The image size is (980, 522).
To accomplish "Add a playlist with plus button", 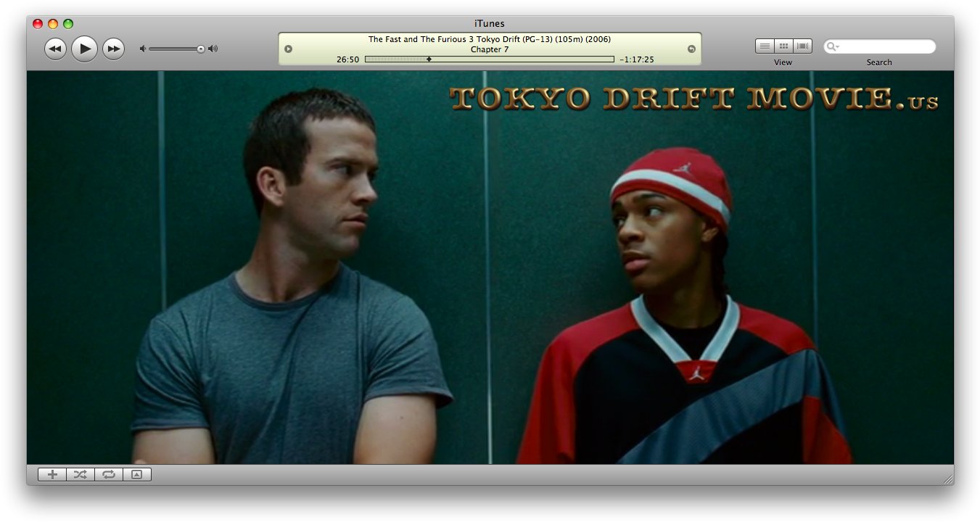I will 52,474.
